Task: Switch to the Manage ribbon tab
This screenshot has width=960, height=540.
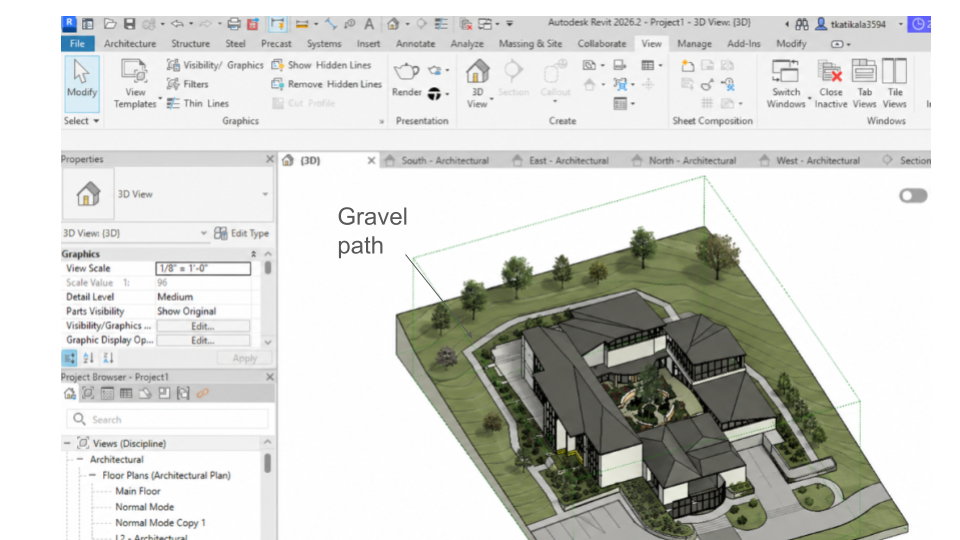Action: point(694,43)
